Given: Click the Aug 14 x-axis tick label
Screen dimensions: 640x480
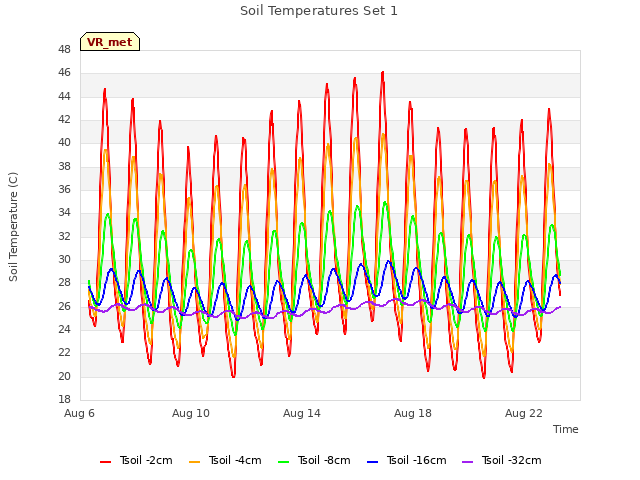Looking at the screenshot, I should coord(302,413).
